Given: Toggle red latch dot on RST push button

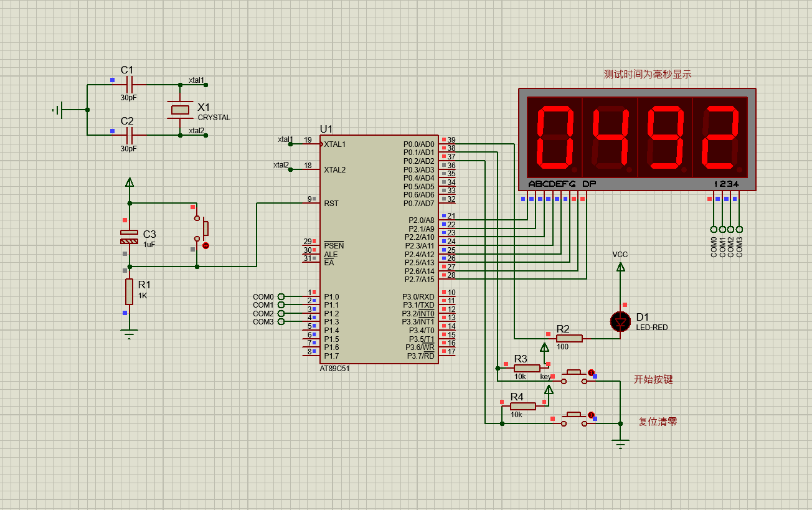Looking at the screenshot, I should click(x=205, y=245).
